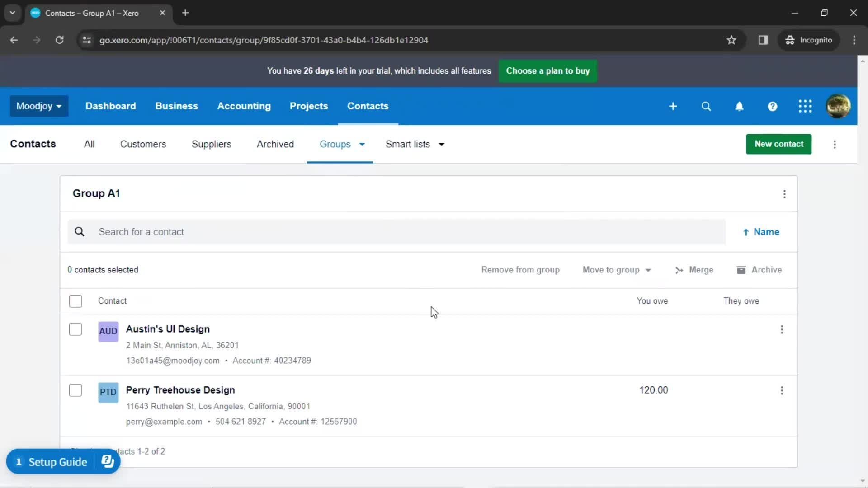Switch to the Archived tab
This screenshot has width=868, height=488.
[275, 144]
